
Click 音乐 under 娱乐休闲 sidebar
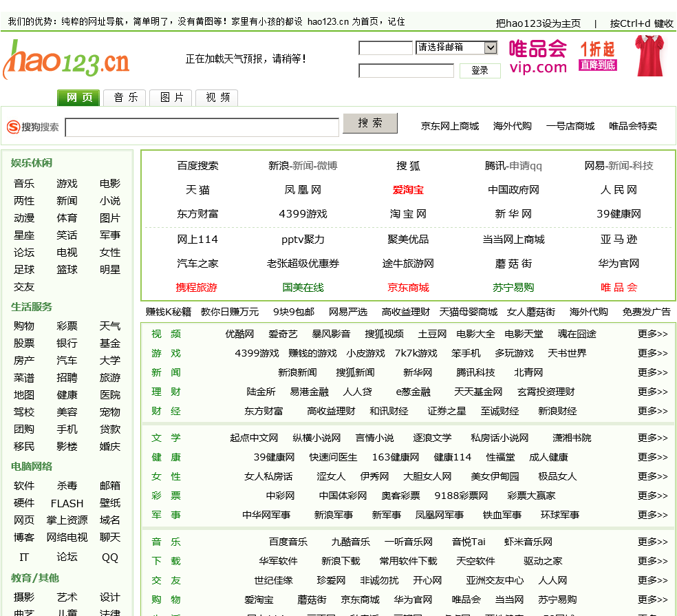click(x=24, y=184)
